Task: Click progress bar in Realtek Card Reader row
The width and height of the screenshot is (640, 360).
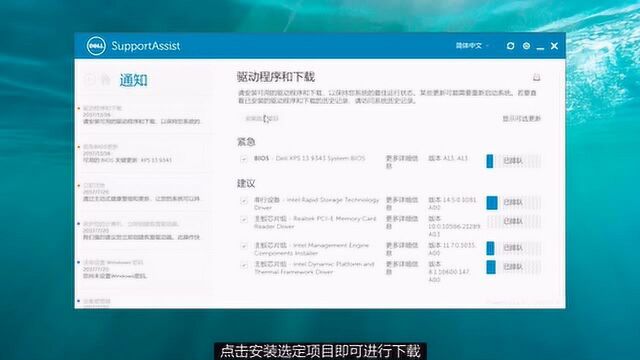Action: click(x=513, y=221)
